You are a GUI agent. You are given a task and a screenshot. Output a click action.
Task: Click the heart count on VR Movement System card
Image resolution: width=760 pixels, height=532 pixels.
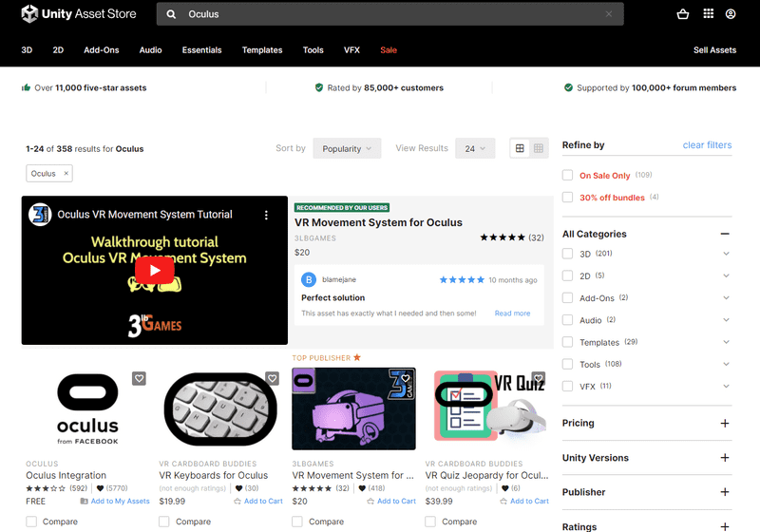click(x=371, y=488)
